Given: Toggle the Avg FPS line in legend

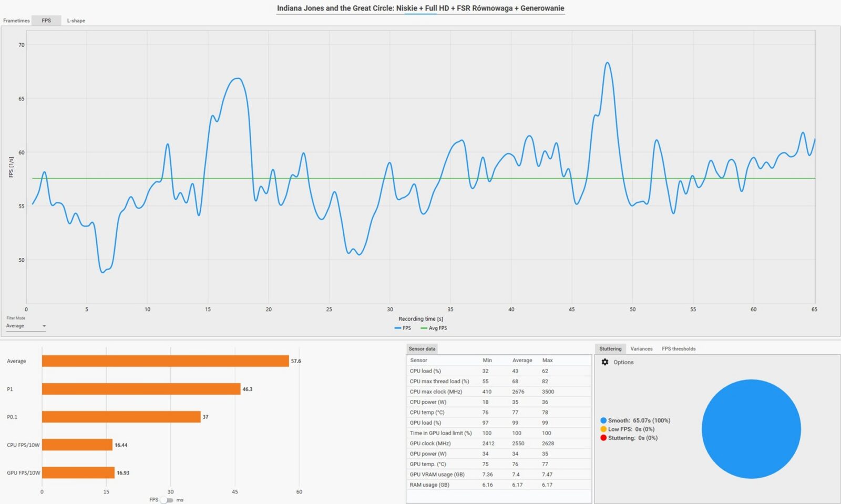Looking at the screenshot, I should (x=434, y=328).
